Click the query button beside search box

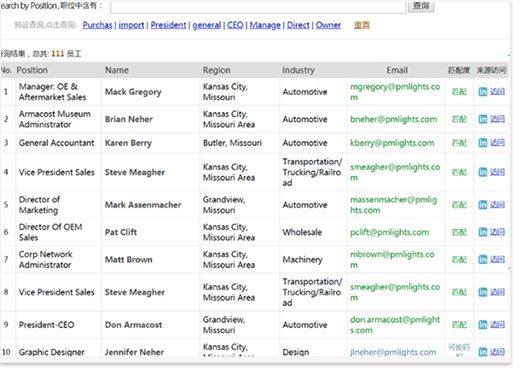point(421,6)
